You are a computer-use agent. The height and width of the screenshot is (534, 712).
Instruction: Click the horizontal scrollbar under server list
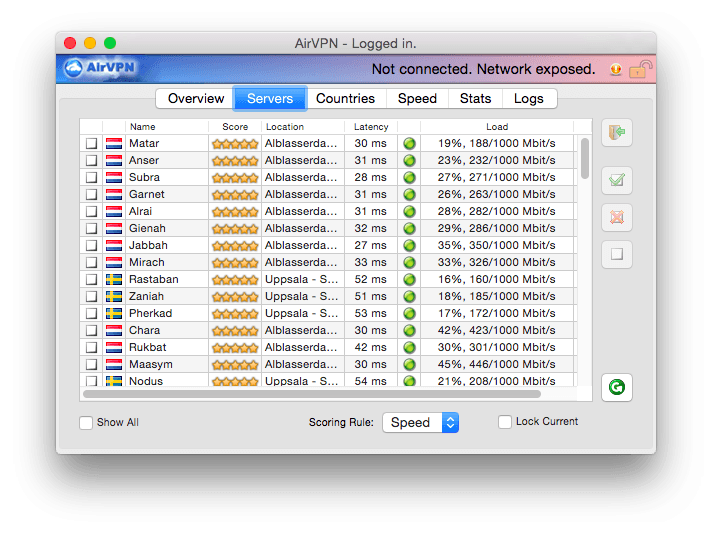click(312, 394)
